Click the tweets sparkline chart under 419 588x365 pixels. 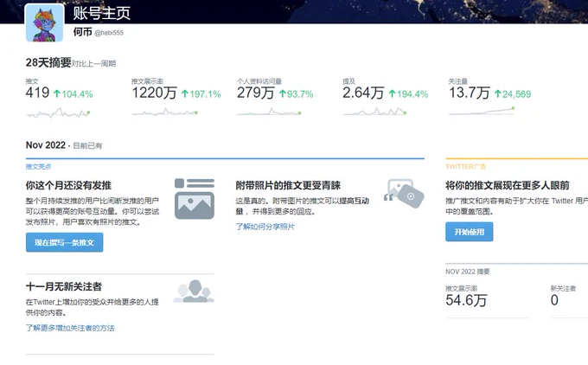coord(58,112)
